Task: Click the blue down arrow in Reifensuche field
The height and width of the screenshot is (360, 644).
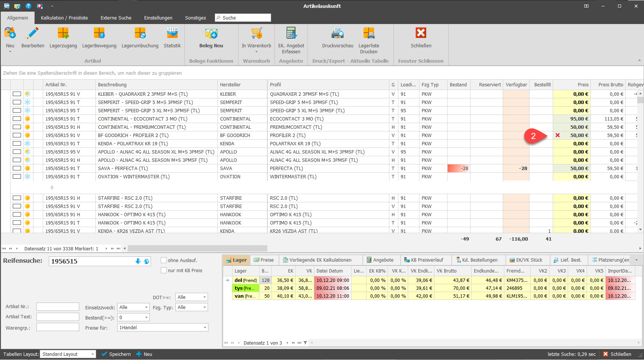Action: [138, 261]
